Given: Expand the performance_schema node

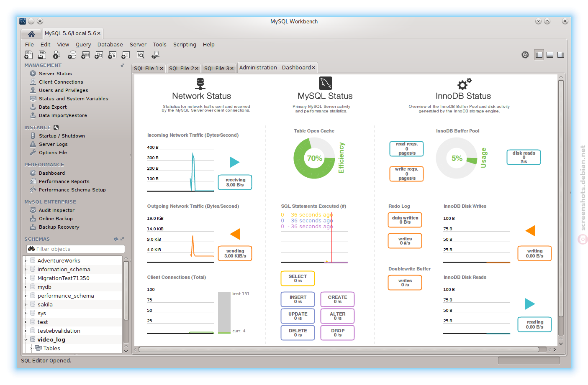Looking at the screenshot, I should coord(26,296).
